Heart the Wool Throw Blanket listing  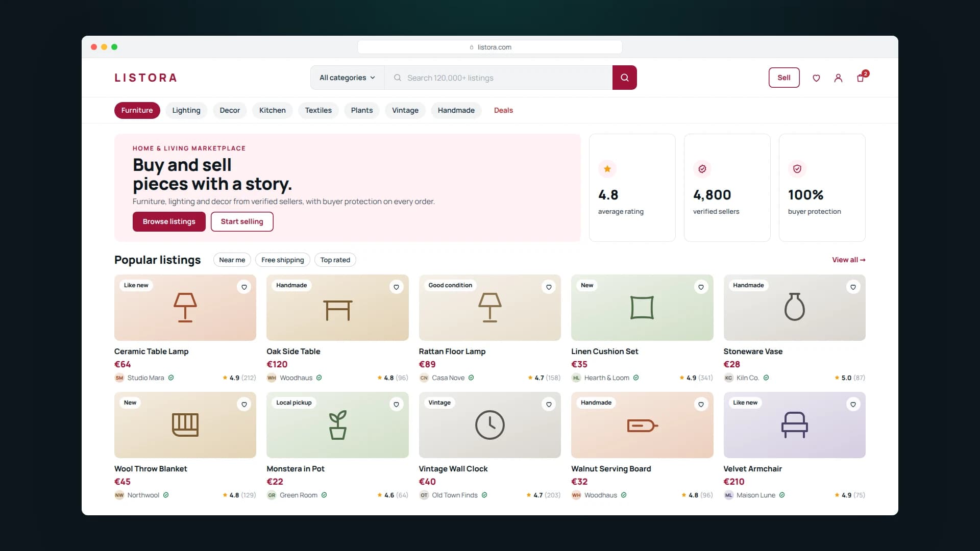coord(244,405)
